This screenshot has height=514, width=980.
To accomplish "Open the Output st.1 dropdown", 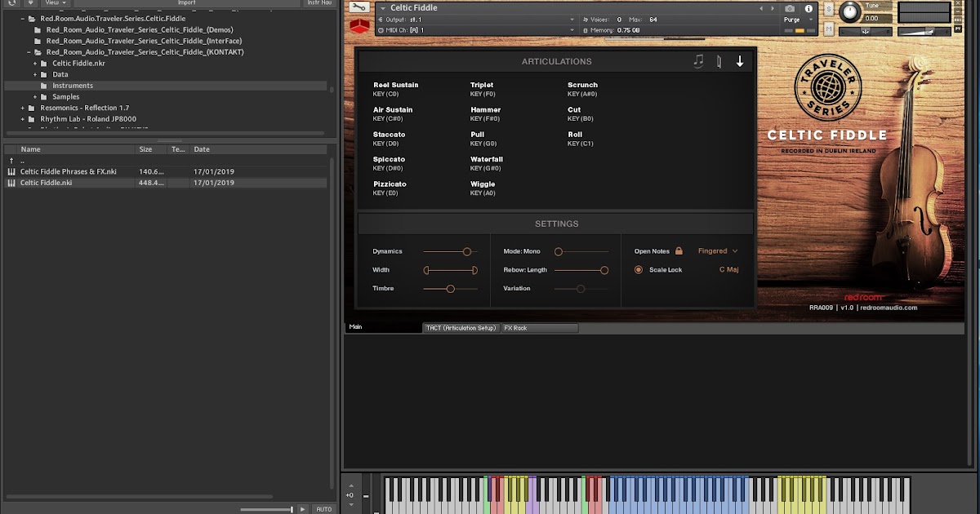I will pyautogui.click(x=477, y=20).
